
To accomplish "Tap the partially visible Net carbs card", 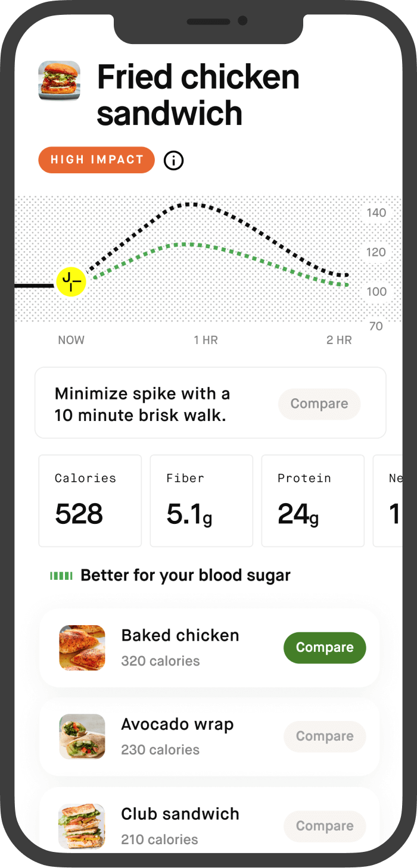I will point(399,500).
